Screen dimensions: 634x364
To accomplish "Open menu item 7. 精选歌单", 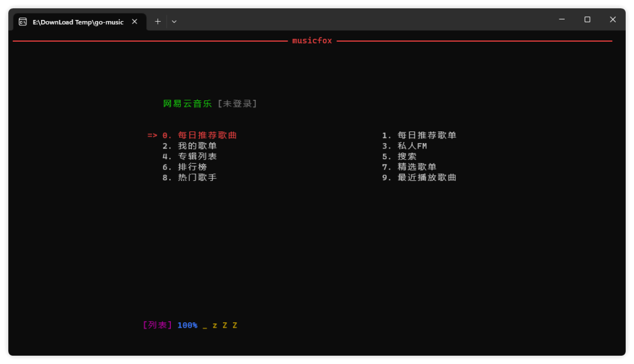I will point(410,167).
